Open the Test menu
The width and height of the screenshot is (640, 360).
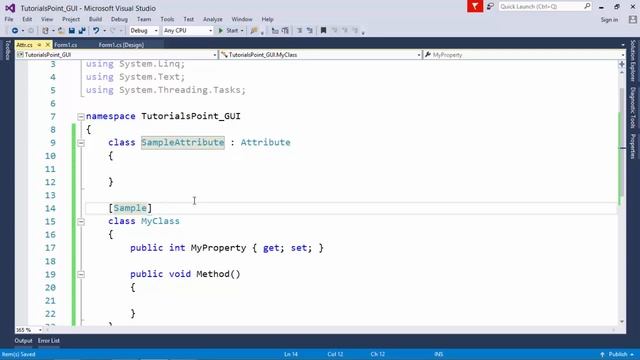pyautogui.click(x=189, y=19)
